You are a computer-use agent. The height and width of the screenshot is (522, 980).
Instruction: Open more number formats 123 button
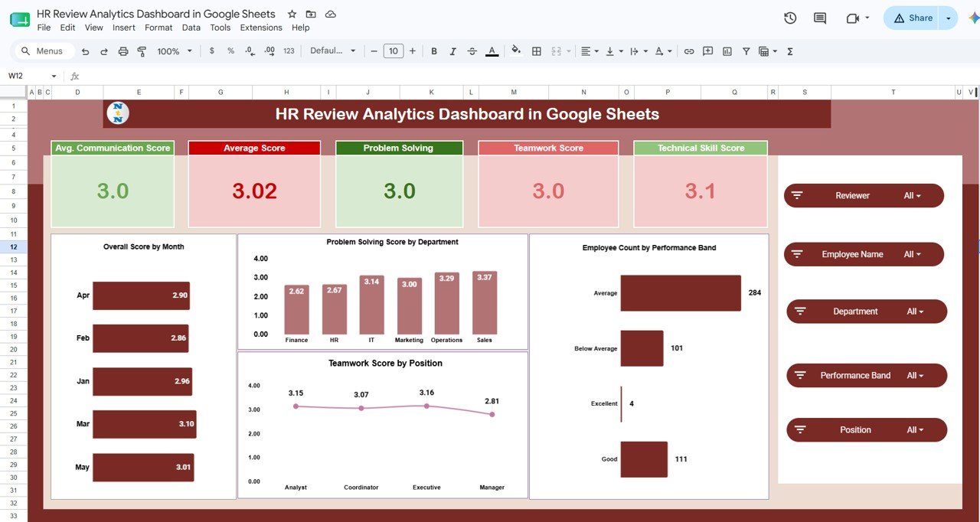(x=289, y=51)
